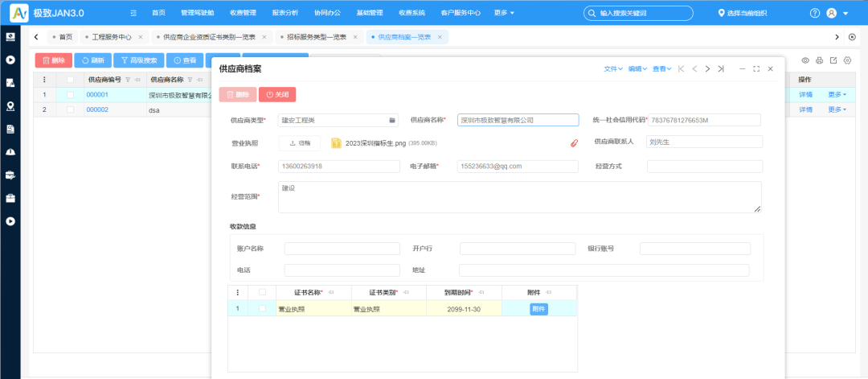Open the 编辑 dropdown in the dialog

click(x=637, y=68)
